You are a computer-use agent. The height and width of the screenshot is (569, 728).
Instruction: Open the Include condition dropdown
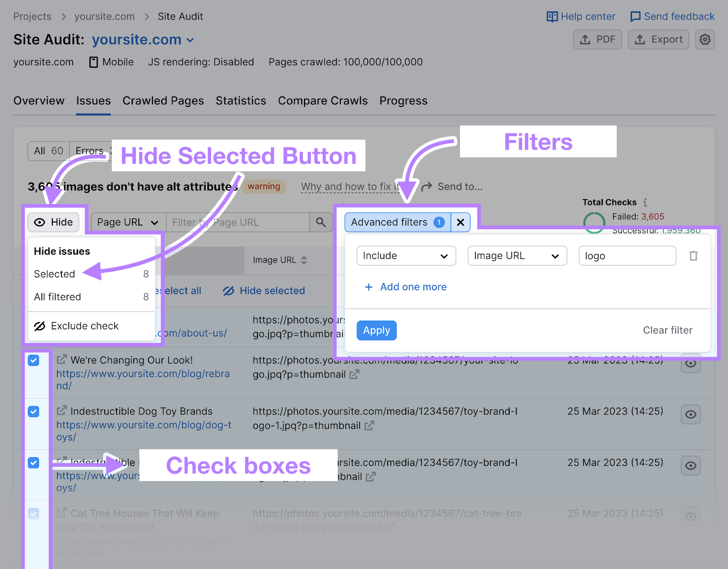[x=406, y=256]
